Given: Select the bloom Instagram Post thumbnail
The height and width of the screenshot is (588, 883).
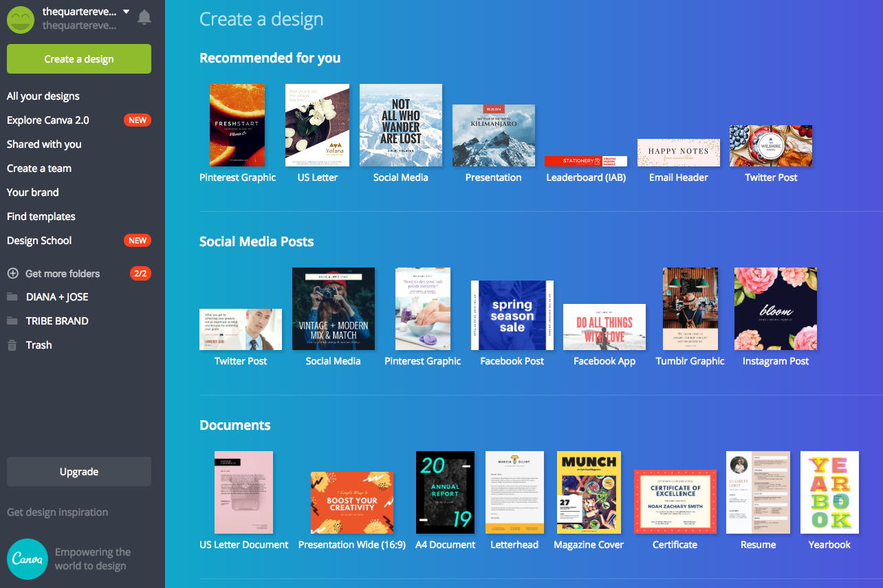Looking at the screenshot, I should tap(776, 309).
